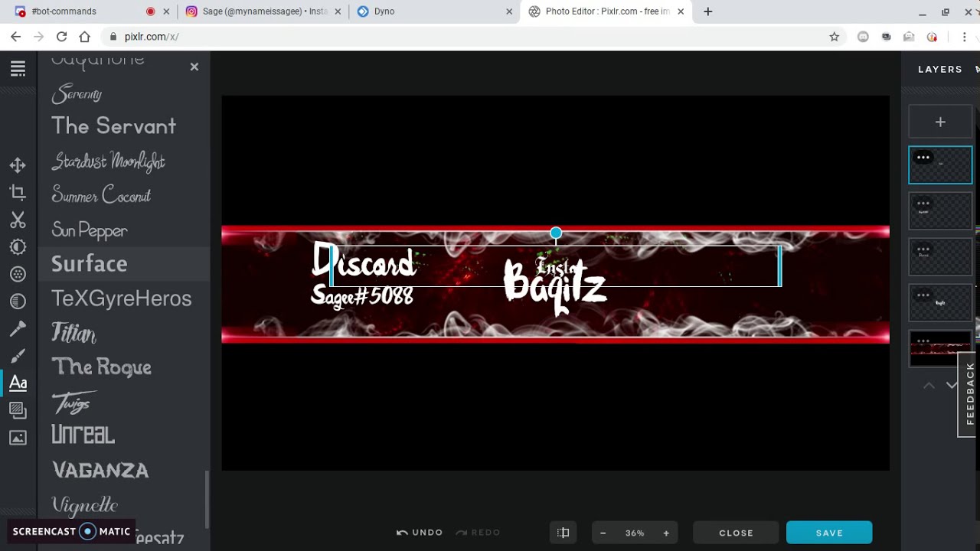Zoom in with the plus button
Image resolution: width=980 pixels, height=551 pixels.
pyautogui.click(x=666, y=533)
